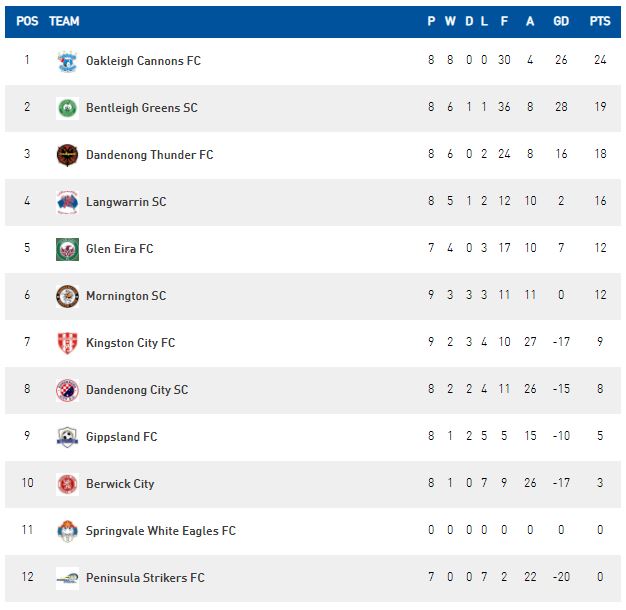Viewport: 626px width, 610px height.
Task: Sort by the GD column header
Action: pos(561,21)
